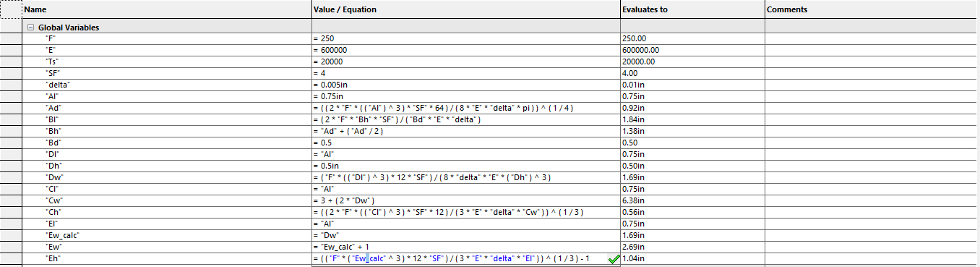Select the "Bd" variable name cell
Image resolution: width=980 pixels, height=267 pixels.
pos(166,143)
